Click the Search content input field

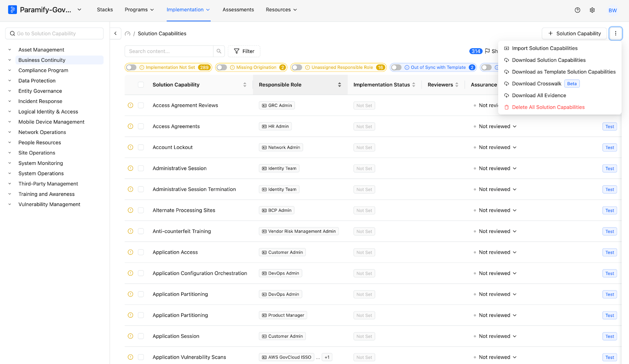click(x=169, y=51)
